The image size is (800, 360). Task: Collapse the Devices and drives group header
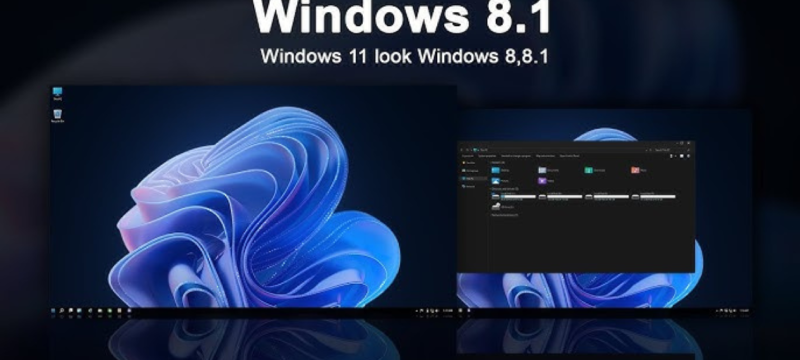coord(505,189)
